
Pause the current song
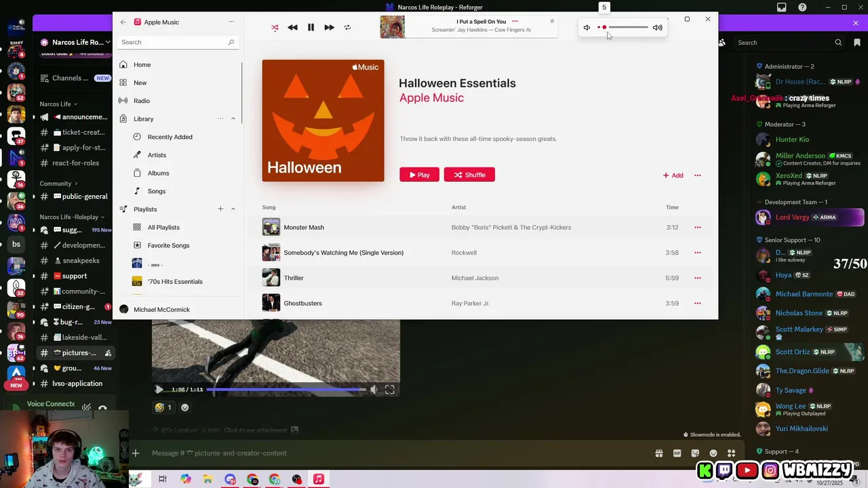(311, 28)
